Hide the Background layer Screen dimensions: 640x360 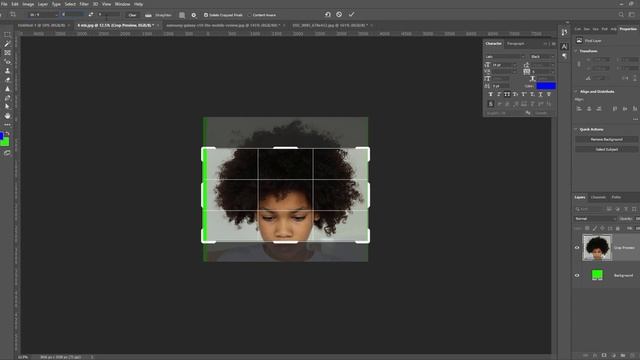tap(577, 276)
